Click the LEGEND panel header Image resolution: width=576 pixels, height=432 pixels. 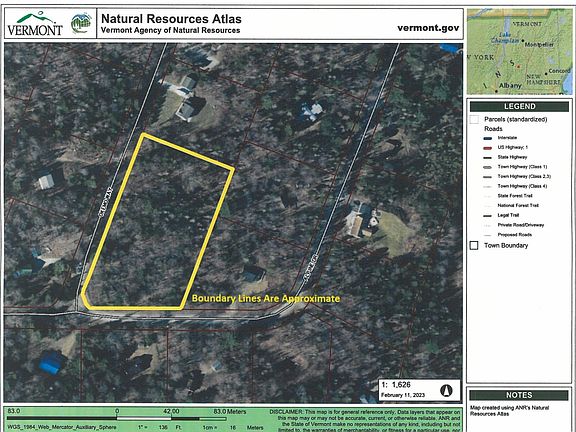[519, 107]
